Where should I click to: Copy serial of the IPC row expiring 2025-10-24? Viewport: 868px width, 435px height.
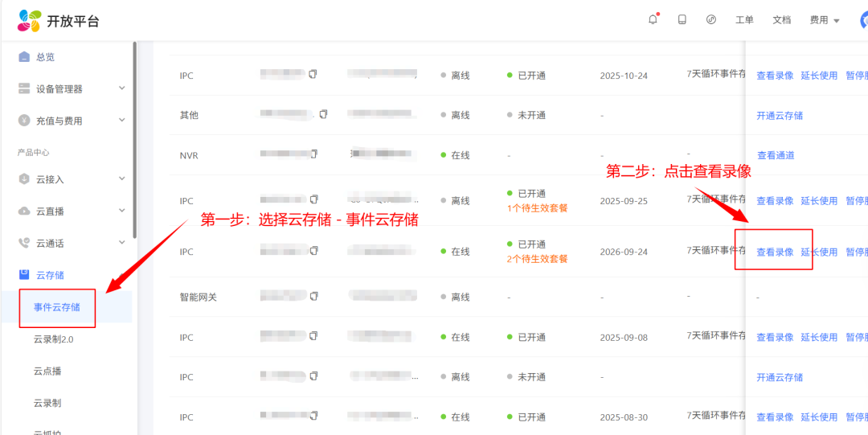pyautogui.click(x=313, y=74)
